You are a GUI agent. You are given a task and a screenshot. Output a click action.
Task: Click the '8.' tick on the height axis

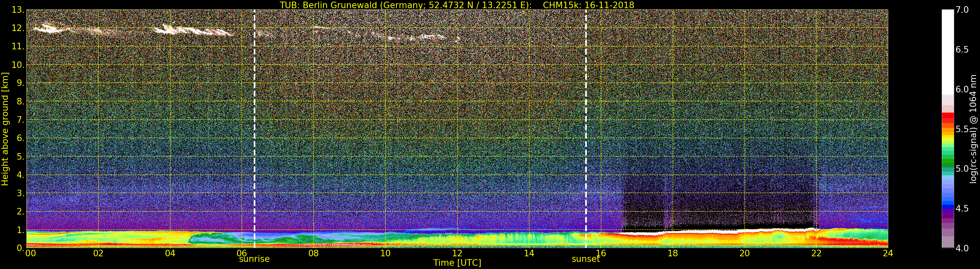[x=20, y=102]
